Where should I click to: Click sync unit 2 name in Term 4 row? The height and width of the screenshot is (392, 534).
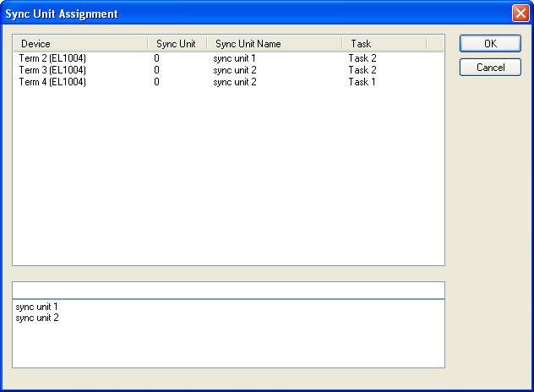[234, 82]
